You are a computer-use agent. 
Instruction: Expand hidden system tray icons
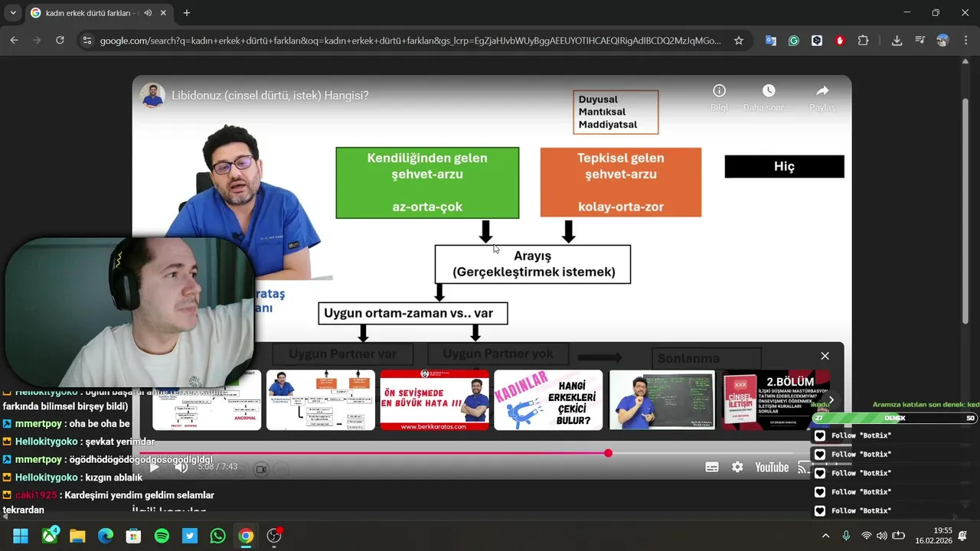pyautogui.click(x=825, y=536)
